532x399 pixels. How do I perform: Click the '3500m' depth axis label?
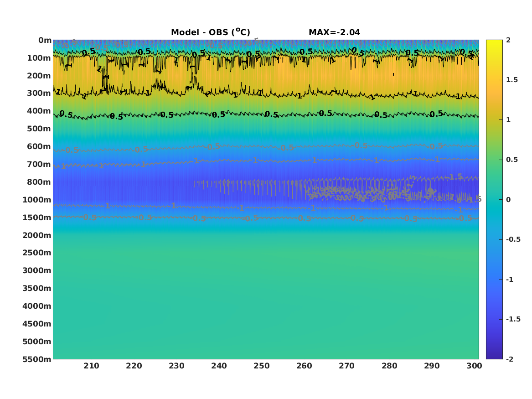[37, 288]
